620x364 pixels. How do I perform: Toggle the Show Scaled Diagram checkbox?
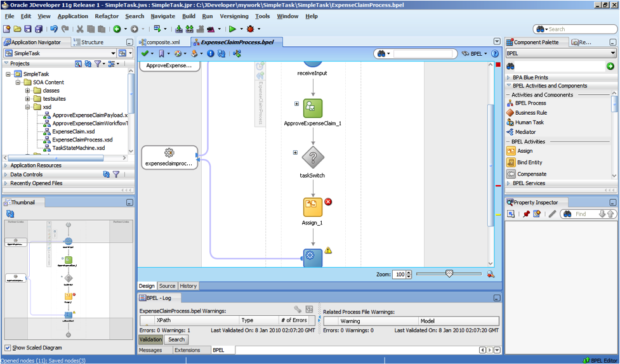point(8,348)
